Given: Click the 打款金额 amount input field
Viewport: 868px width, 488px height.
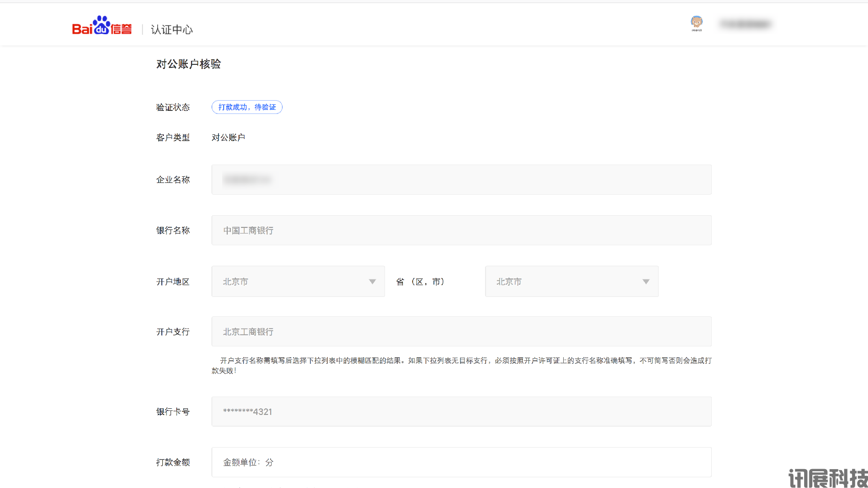Looking at the screenshot, I should [x=461, y=462].
